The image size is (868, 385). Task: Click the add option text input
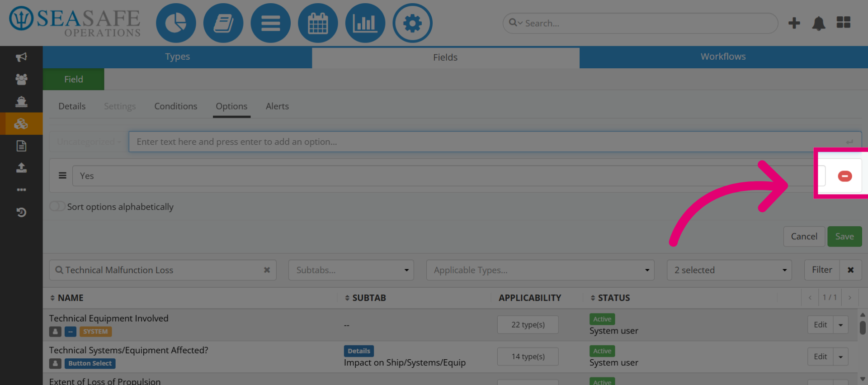click(495, 142)
